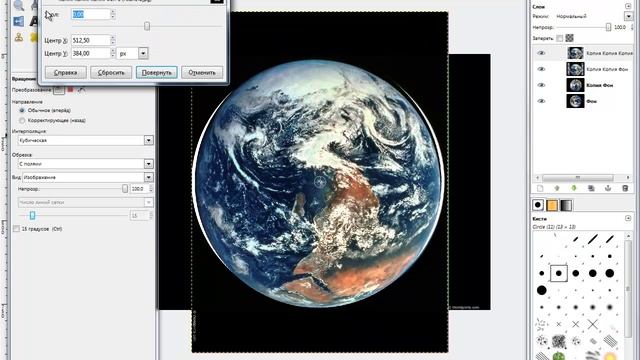Switch to Patterns tab (orange swatch)
The image size is (640, 360).
(552, 205)
